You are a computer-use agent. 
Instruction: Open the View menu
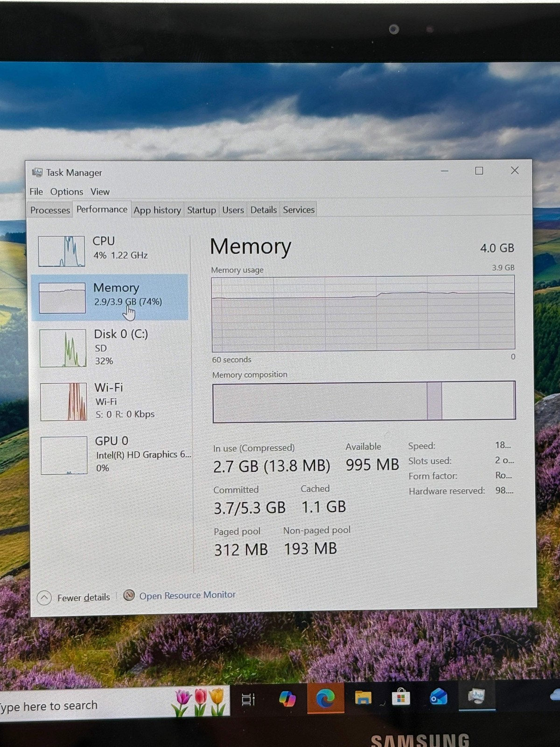tap(100, 192)
